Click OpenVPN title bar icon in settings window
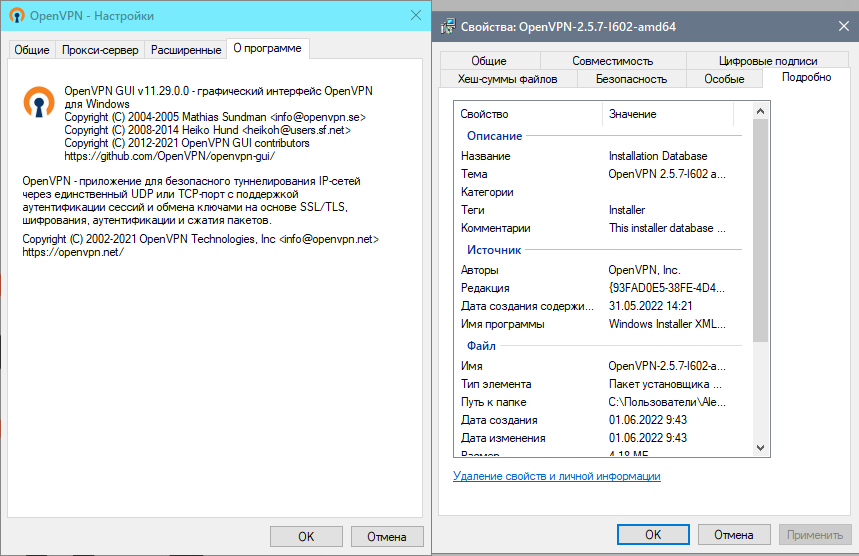Image resolution: width=859 pixels, height=556 pixels. 17,15
